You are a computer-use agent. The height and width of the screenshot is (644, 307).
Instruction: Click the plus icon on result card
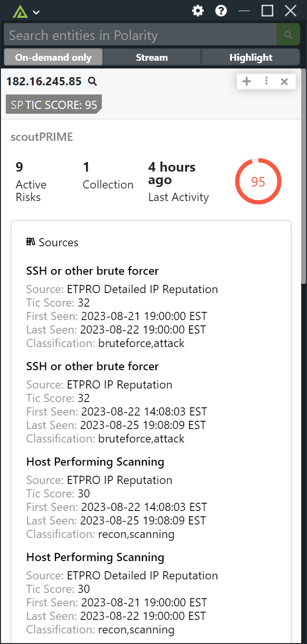[247, 81]
